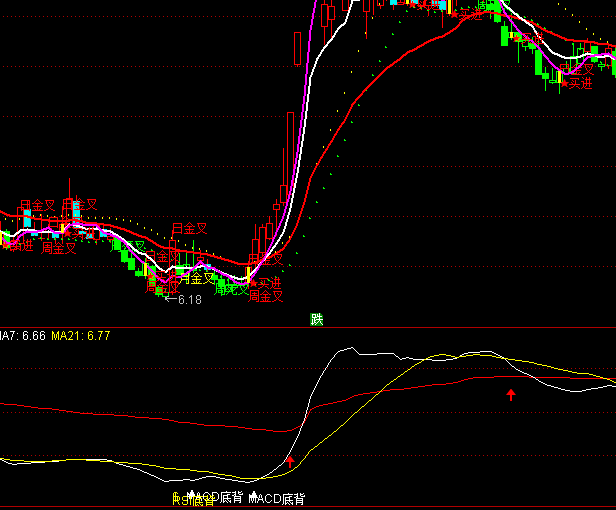
Task: Click the rightmost MACD底背 divergence label
Action: tap(277, 497)
